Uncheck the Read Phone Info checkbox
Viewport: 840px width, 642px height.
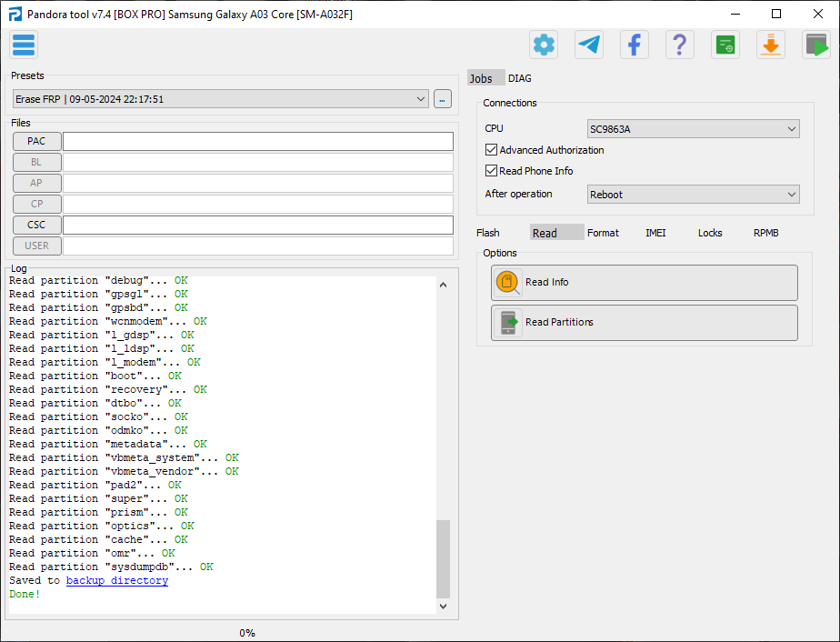click(x=491, y=171)
